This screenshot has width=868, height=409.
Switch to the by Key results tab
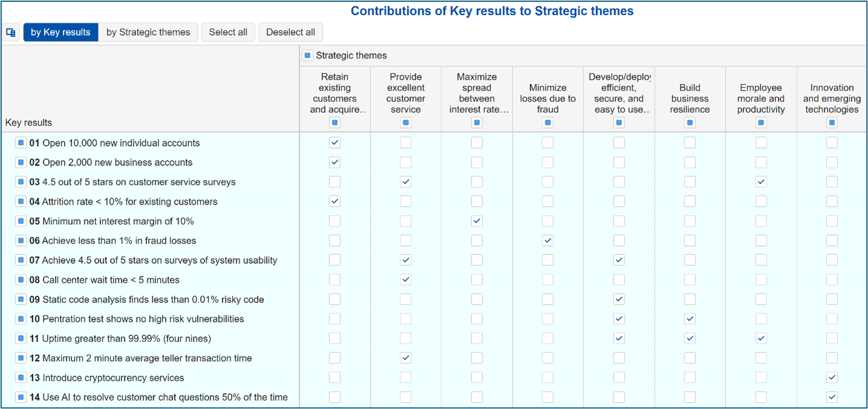(60, 32)
